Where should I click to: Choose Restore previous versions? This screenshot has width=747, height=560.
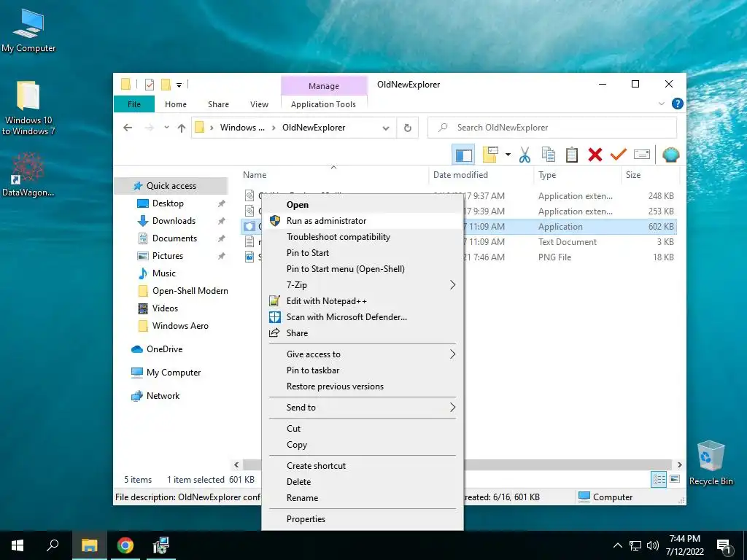pos(362,386)
